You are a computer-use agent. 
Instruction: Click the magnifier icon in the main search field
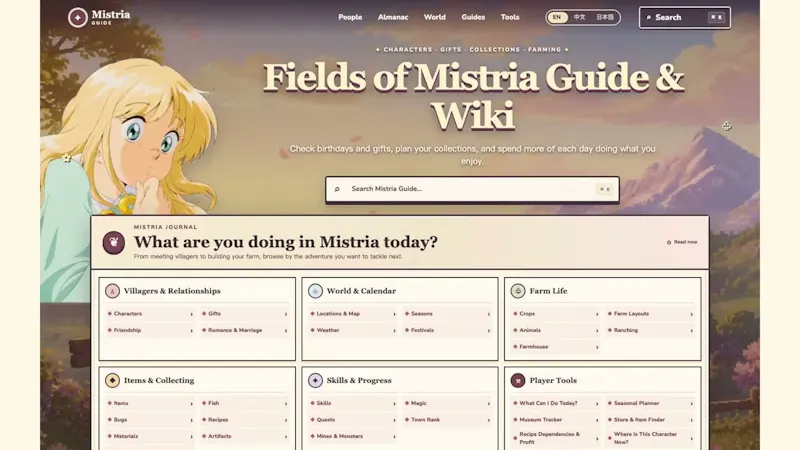point(337,189)
